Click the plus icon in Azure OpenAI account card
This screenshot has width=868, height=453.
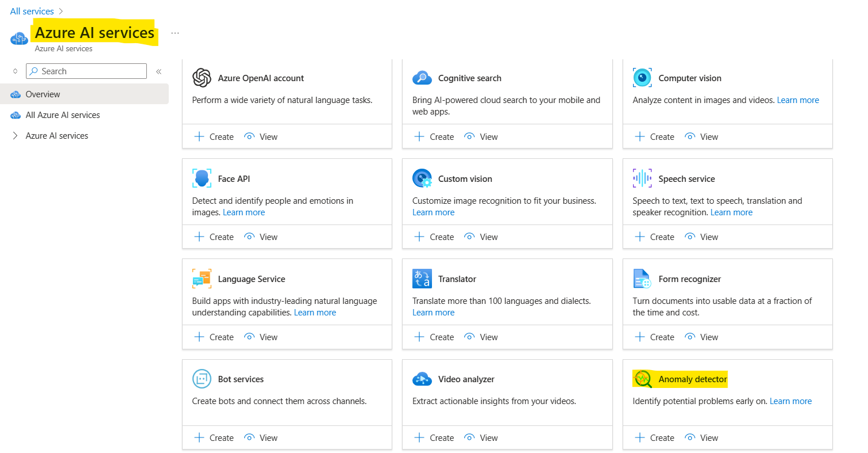(199, 136)
